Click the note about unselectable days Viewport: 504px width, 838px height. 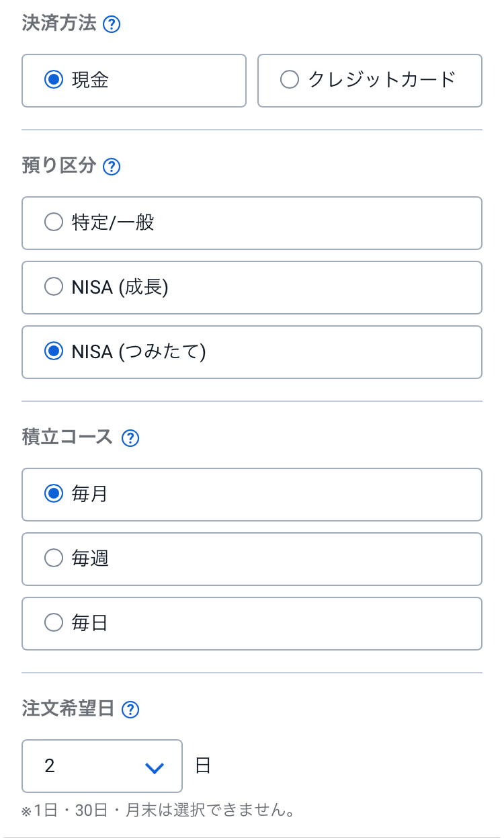coord(159,810)
